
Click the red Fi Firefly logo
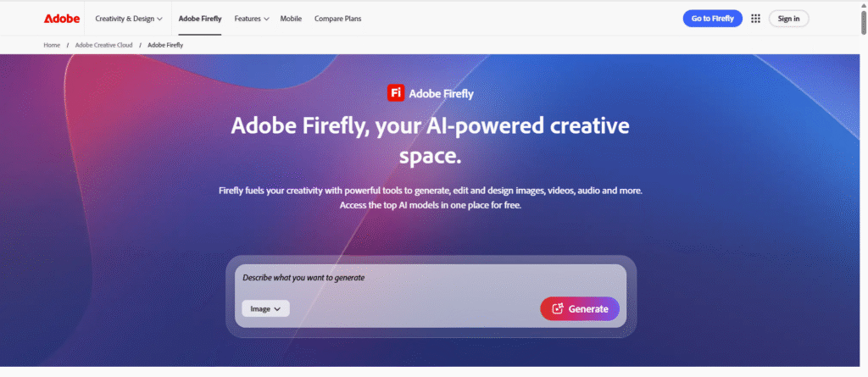395,93
